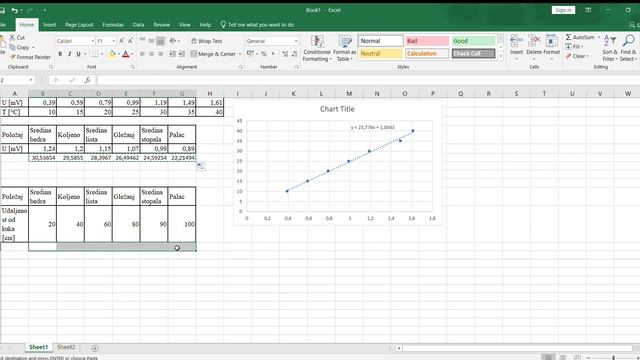The height and width of the screenshot is (360, 640).
Task: Toggle Italic formatting
Action: point(69,54)
